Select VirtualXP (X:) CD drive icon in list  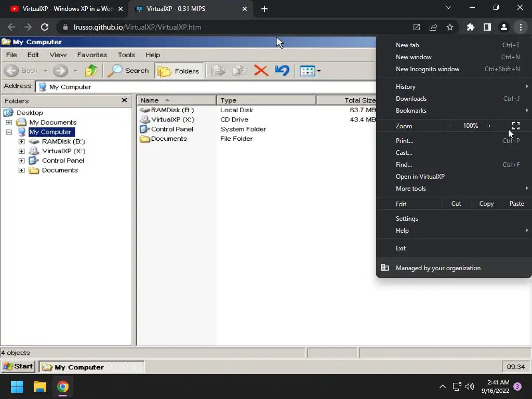(x=145, y=119)
